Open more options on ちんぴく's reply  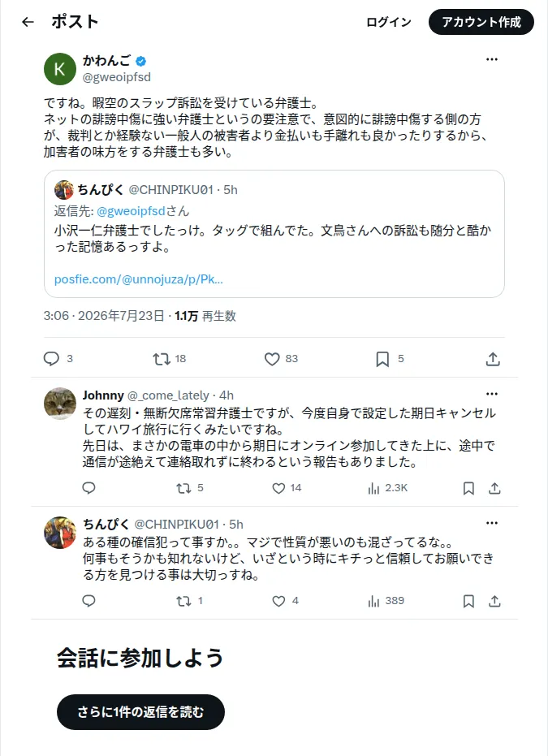coord(492,523)
